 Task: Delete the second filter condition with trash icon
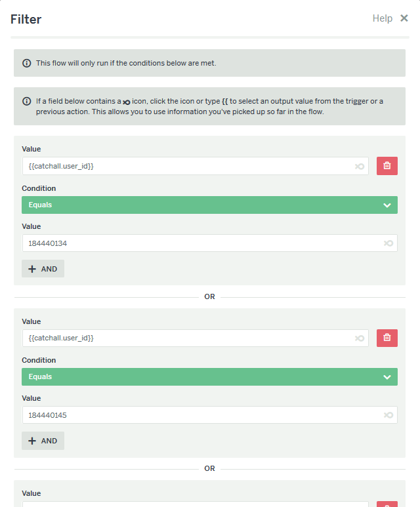click(x=387, y=338)
